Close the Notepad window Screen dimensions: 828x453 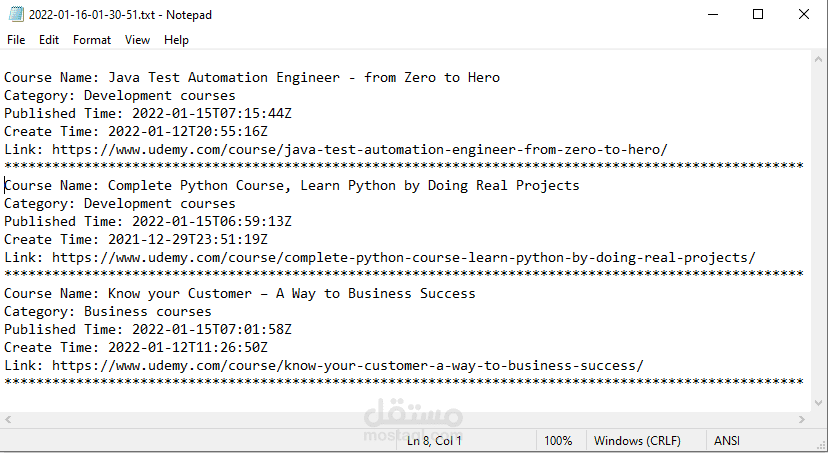tap(804, 15)
